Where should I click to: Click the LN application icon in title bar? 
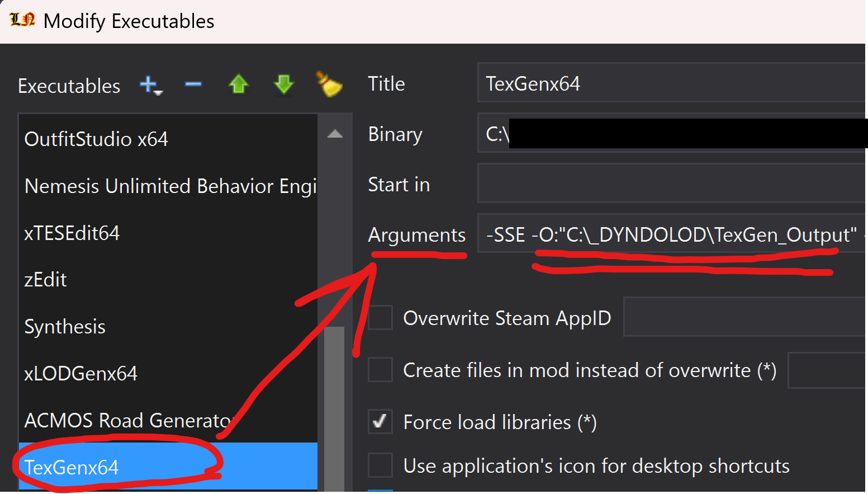click(22, 20)
